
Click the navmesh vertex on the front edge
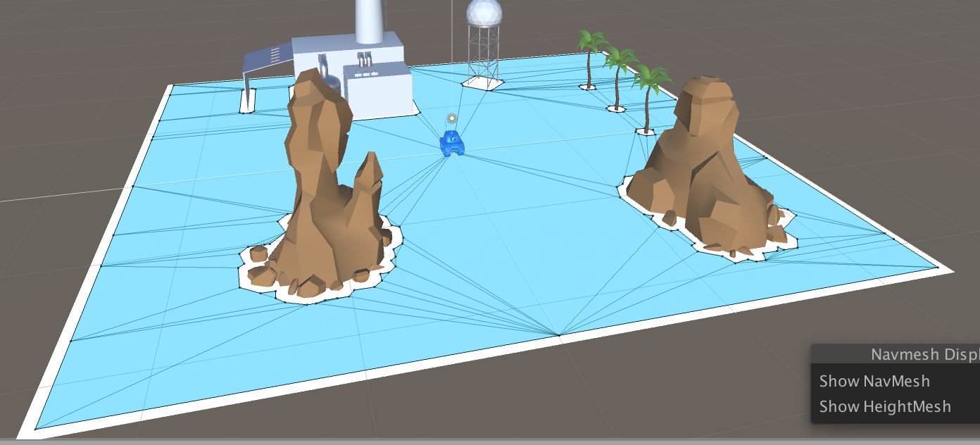559,335
